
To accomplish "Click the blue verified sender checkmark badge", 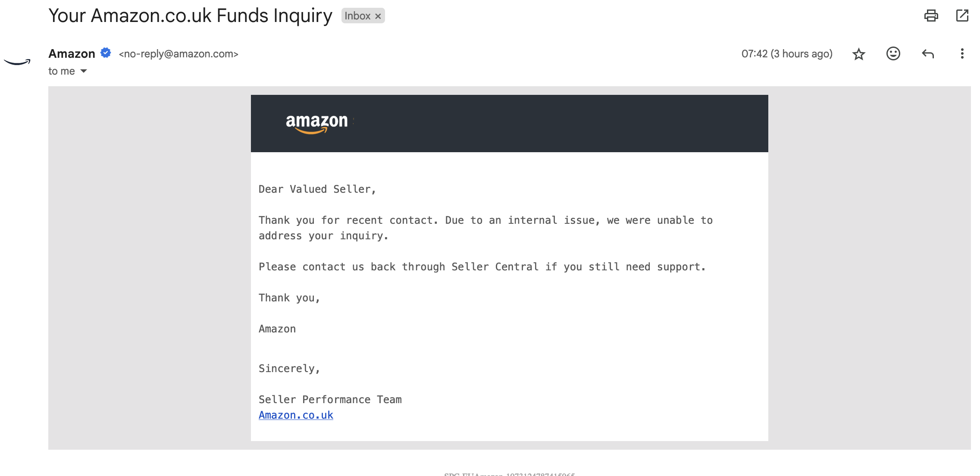I will coord(106,53).
